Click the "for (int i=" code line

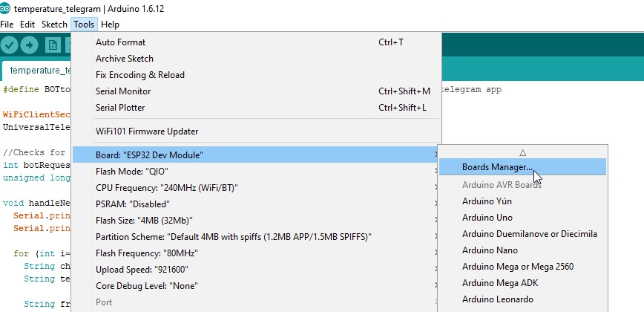[x=42, y=253]
